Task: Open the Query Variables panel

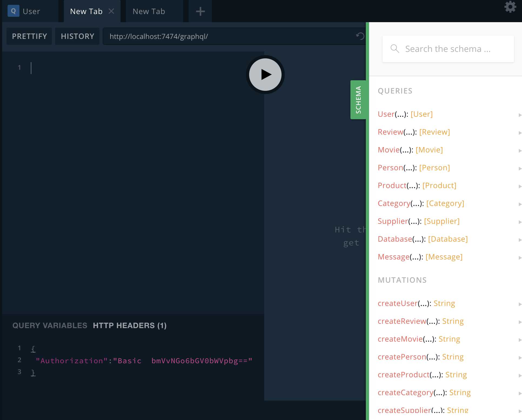Action: click(50, 325)
